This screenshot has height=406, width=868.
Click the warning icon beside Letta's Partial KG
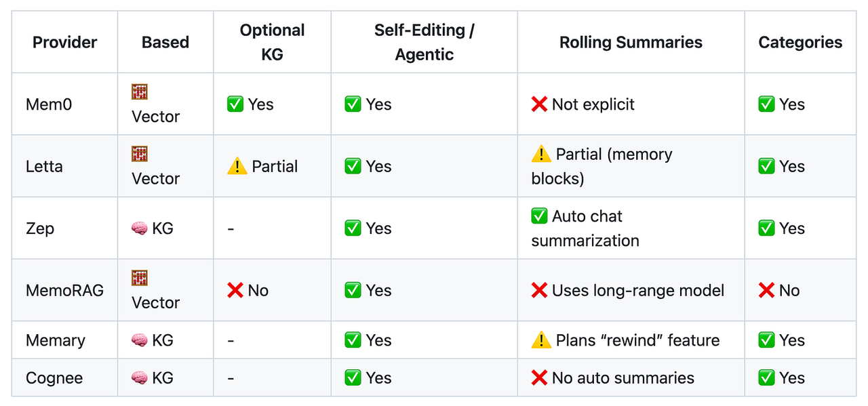click(x=237, y=167)
